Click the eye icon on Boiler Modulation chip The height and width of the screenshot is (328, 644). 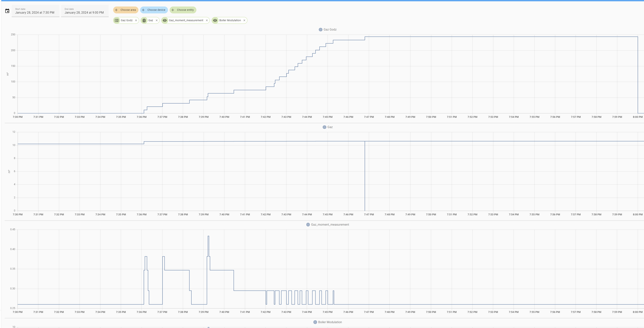(x=215, y=20)
